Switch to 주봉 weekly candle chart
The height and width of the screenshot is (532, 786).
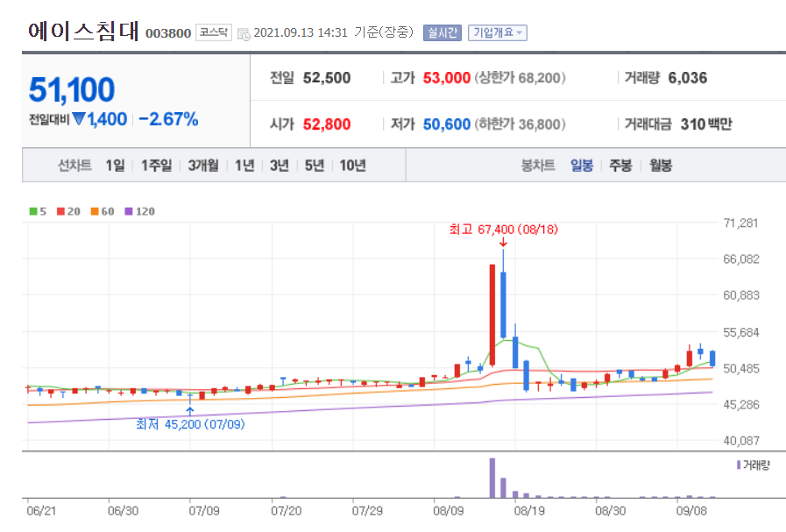point(620,166)
